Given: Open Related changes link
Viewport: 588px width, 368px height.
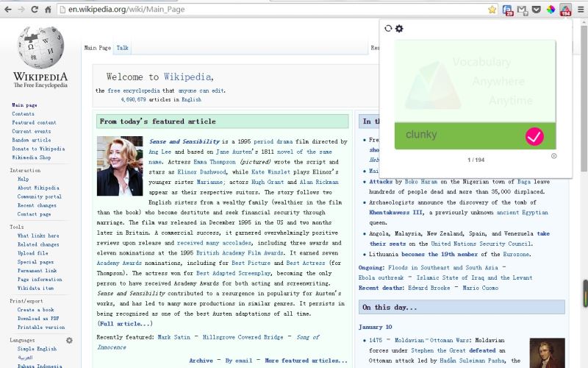Looking at the screenshot, I should (38, 244).
